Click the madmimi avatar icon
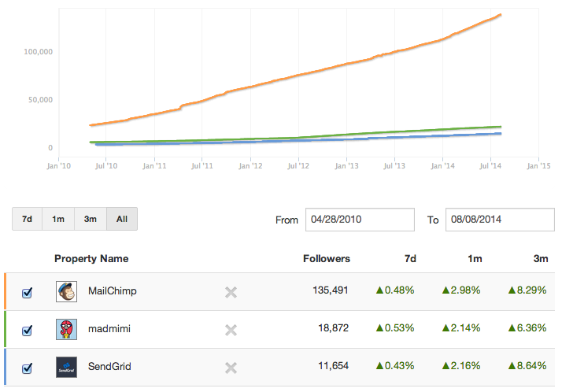562x392 pixels. point(66,329)
